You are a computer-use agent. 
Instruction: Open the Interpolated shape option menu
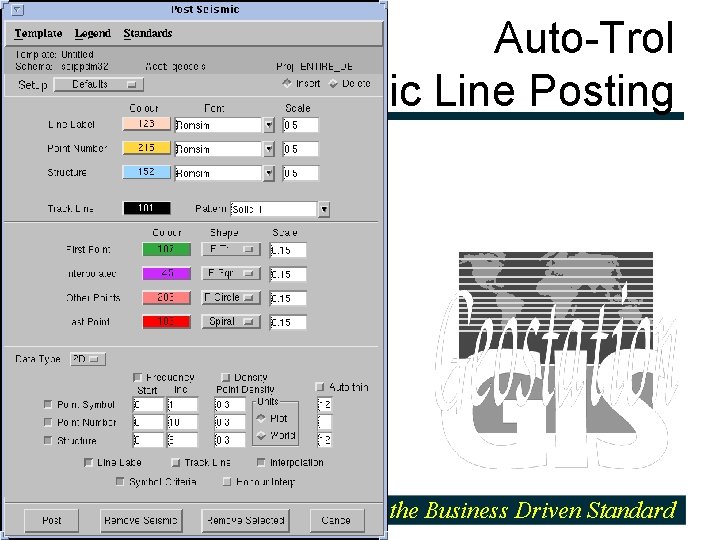[x=231, y=273]
